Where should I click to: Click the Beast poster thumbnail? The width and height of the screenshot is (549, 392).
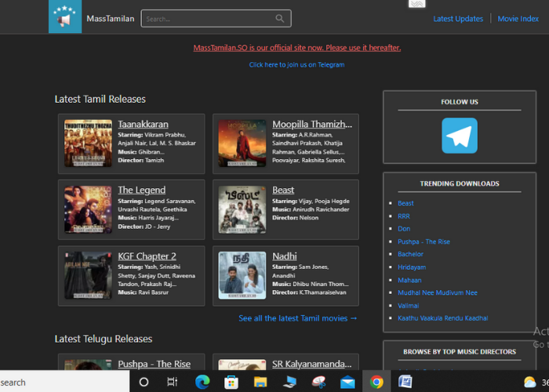242,209
